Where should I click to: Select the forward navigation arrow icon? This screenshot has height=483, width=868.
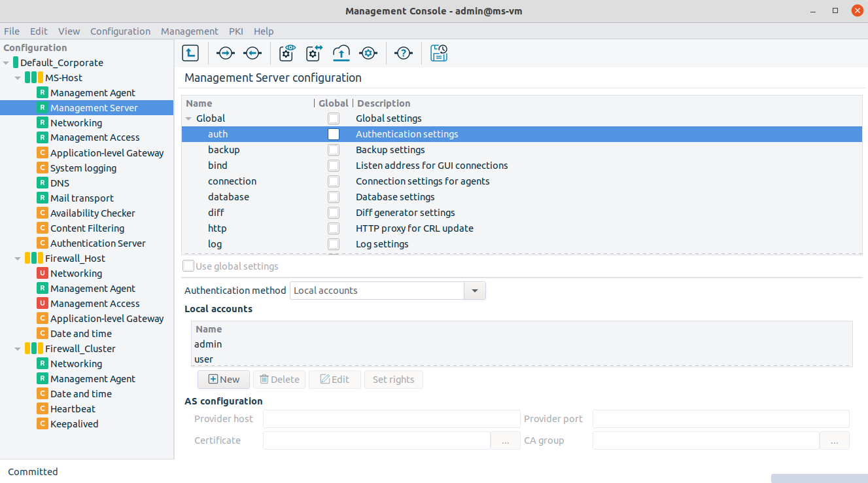point(225,53)
